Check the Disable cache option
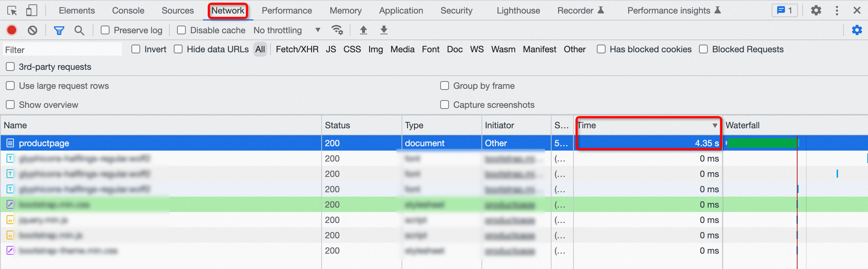Screen dimensions: 868x269 pyautogui.click(x=181, y=30)
